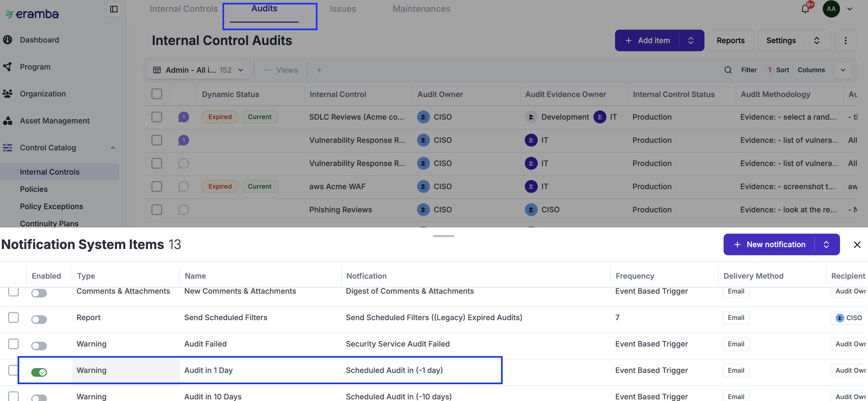
Task: Click the Reports button
Action: pos(730,40)
